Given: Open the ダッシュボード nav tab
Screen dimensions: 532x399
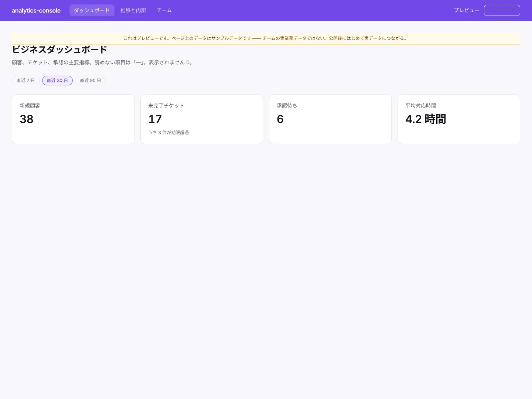Looking at the screenshot, I should point(92,10).
